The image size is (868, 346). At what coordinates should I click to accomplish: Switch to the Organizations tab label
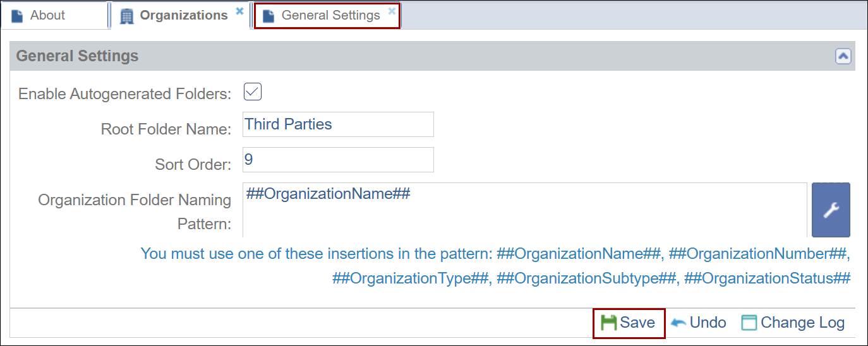pyautogui.click(x=183, y=15)
